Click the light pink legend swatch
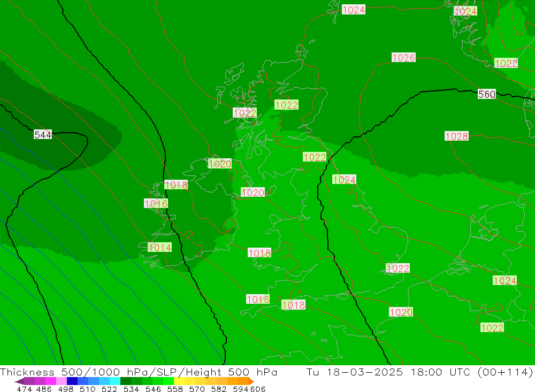Viewport: 535px width, 392px height. pos(62,381)
